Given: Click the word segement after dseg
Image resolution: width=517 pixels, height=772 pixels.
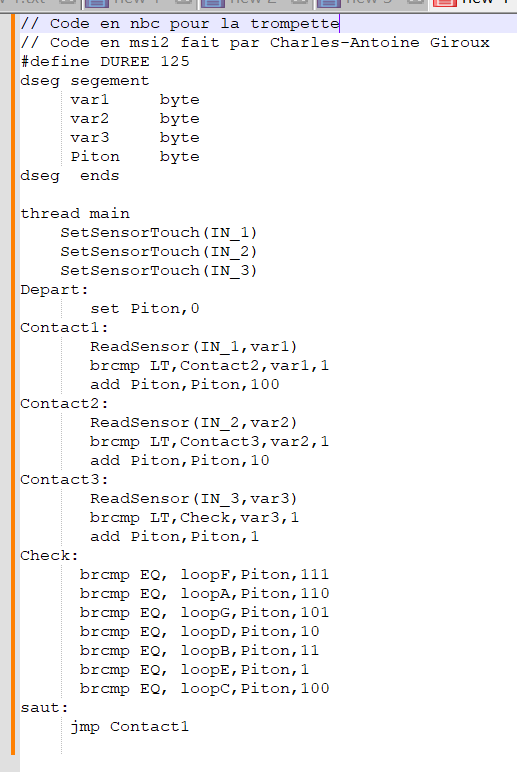Looking at the screenshot, I should (x=110, y=81).
